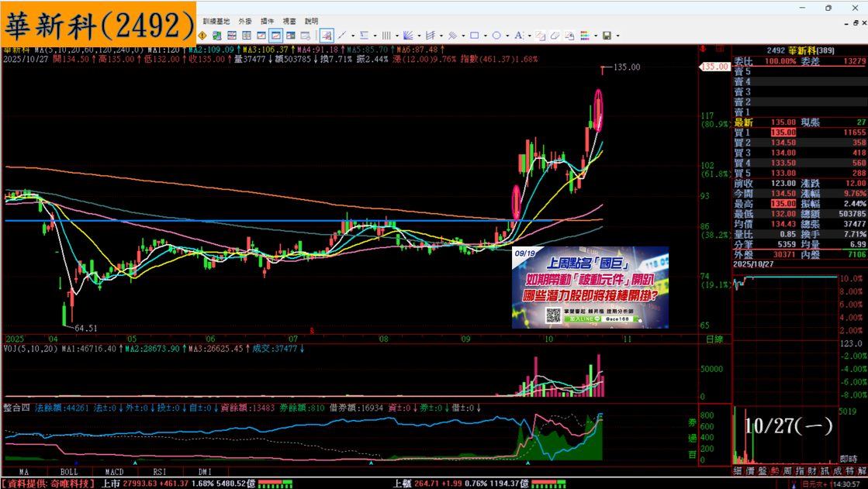
Task: Click the red anchor icon above price axis
Action: click(x=703, y=50)
